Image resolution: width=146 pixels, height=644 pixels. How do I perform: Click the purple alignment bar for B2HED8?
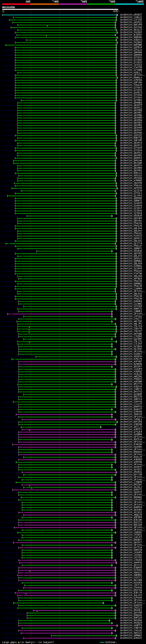tap(67, 364)
